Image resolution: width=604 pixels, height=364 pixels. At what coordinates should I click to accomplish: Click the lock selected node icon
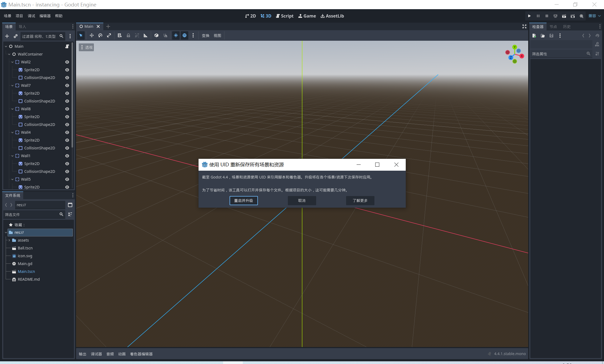(x=128, y=36)
